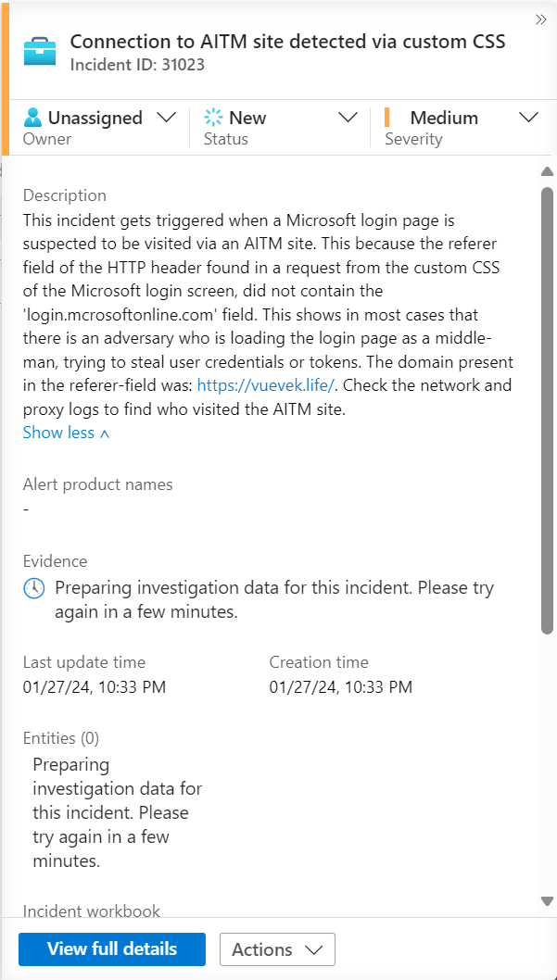557x980 pixels.
Task: Click the View full details button
Action: click(112, 949)
